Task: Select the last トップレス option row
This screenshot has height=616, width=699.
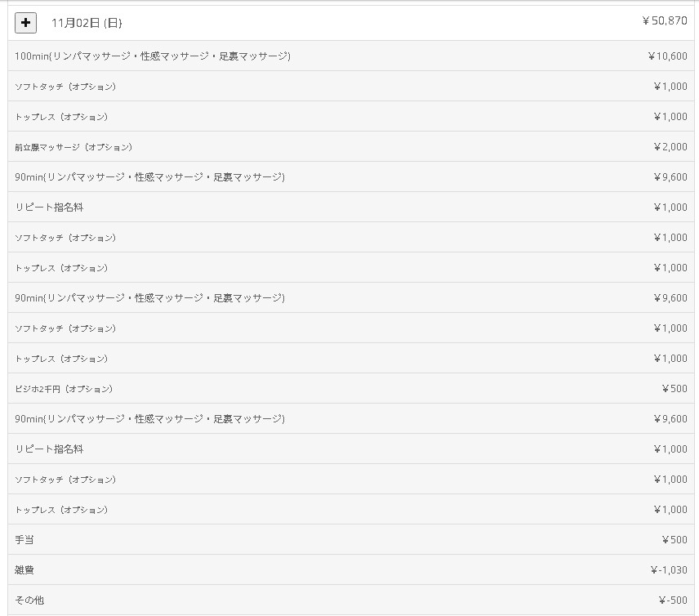Action: [61, 510]
